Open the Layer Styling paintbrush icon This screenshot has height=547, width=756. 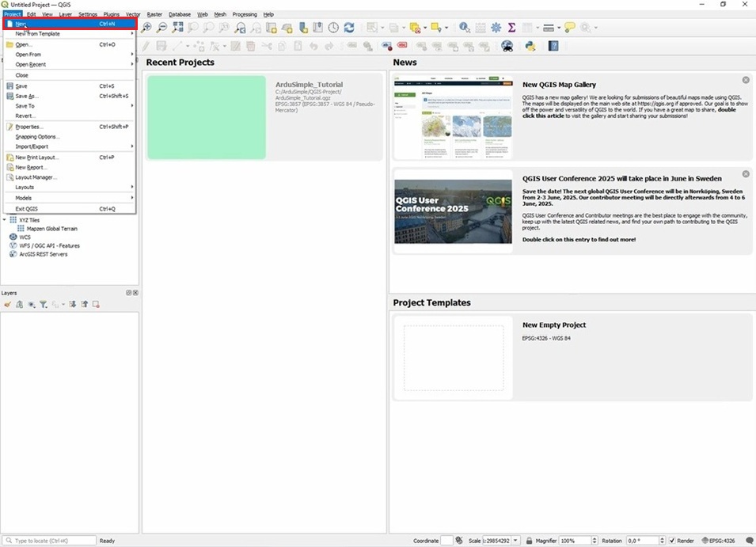7,304
